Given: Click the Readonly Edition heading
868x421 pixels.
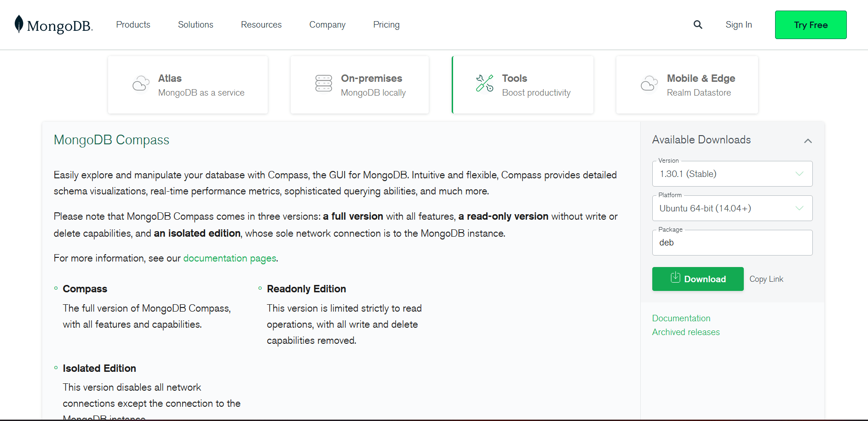Looking at the screenshot, I should pyautogui.click(x=306, y=289).
